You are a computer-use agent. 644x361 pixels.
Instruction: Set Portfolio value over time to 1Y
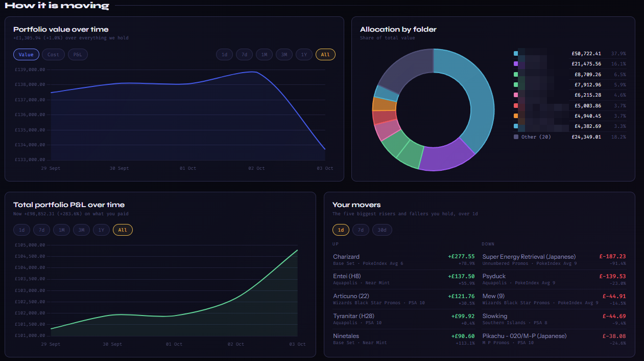tap(304, 55)
